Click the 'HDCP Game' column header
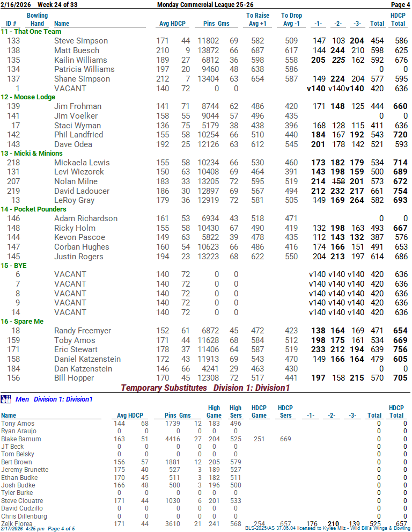 click(259, 412)
